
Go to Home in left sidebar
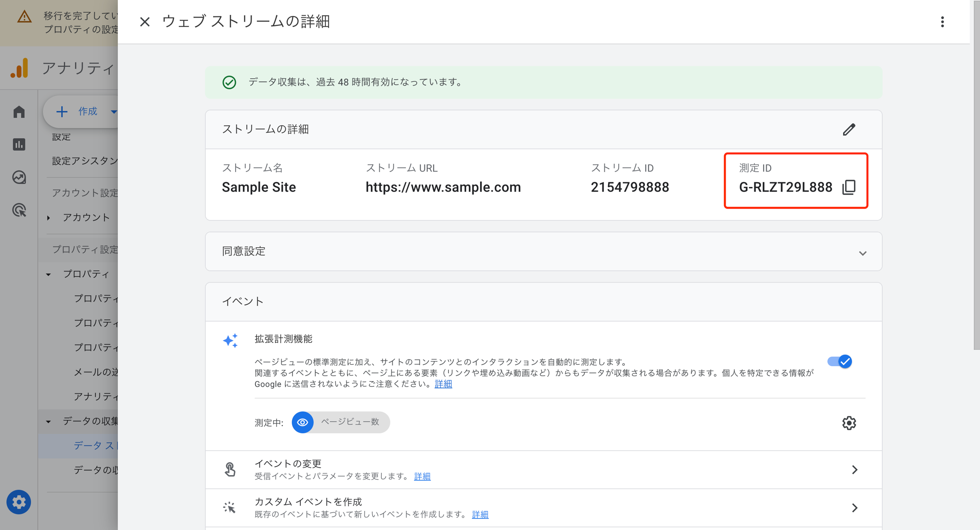19,112
